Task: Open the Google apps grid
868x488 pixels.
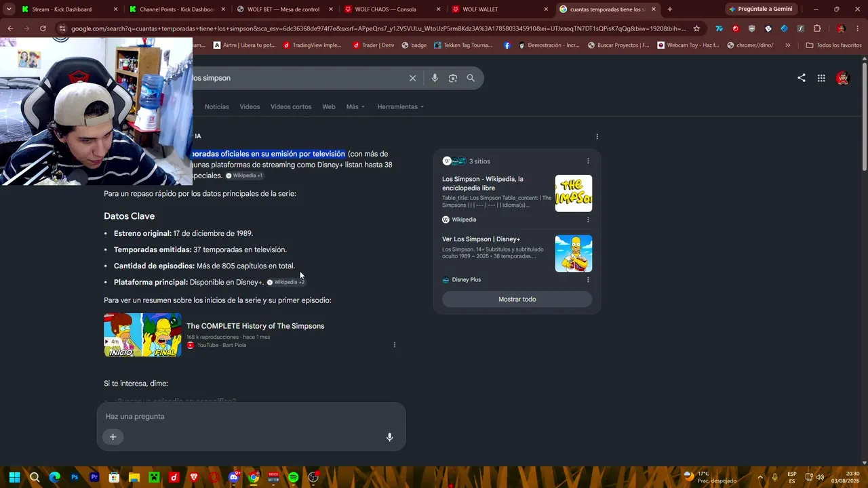Action: point(821,78)
